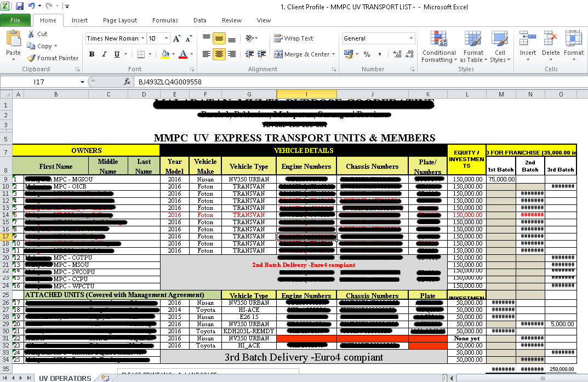Apply bottom vertical alignment

click(232, 38)
